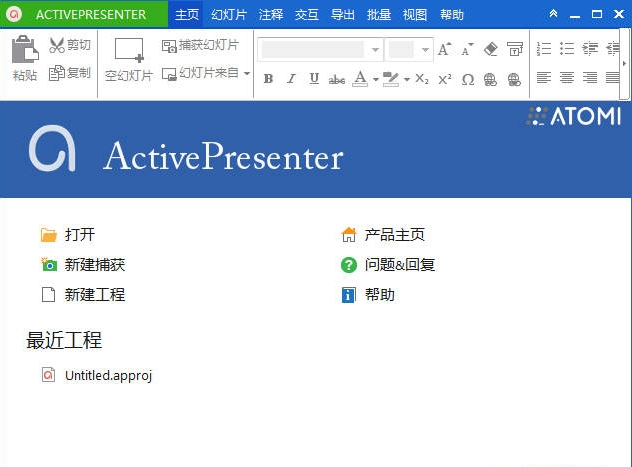632x467 pixels.
Task: Collapse the ribbon with chevron
Action: pyautogui.click(x=553, y=14)
